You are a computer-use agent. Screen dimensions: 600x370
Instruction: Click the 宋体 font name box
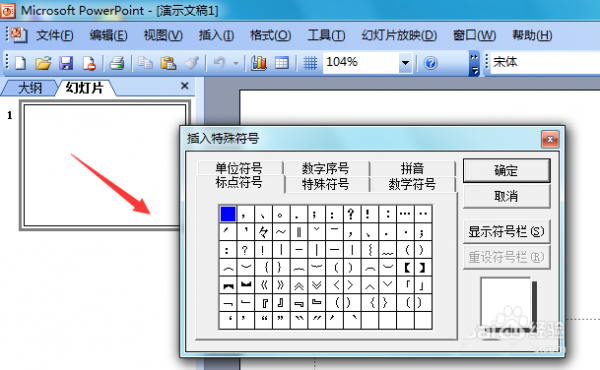point(545,62)
